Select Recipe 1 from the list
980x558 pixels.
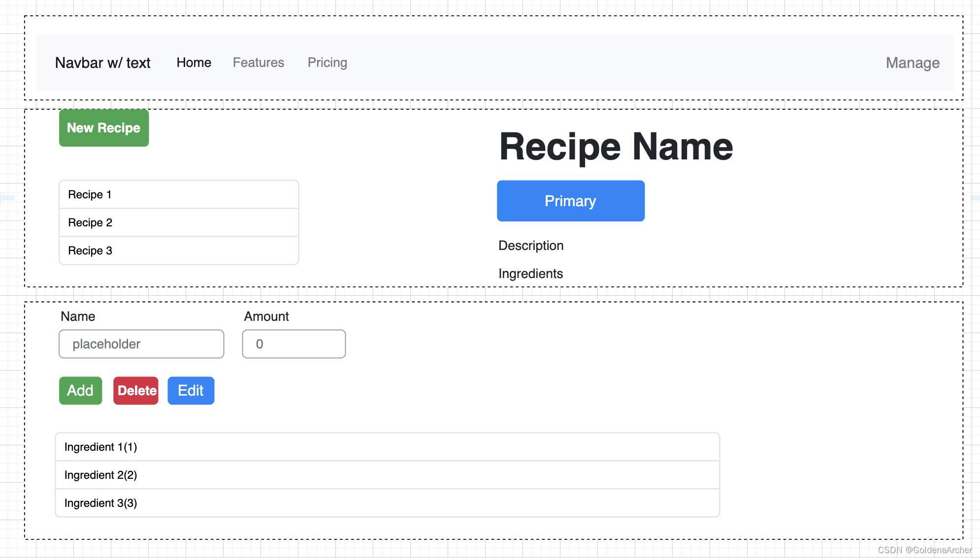tap(178, 194)
